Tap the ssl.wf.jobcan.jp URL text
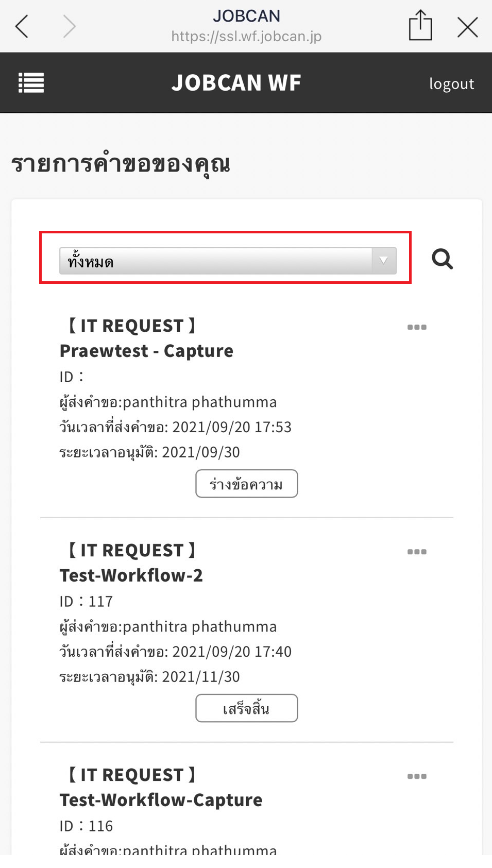Viewport: 492px width, 868px height. (x=246, y=36)
